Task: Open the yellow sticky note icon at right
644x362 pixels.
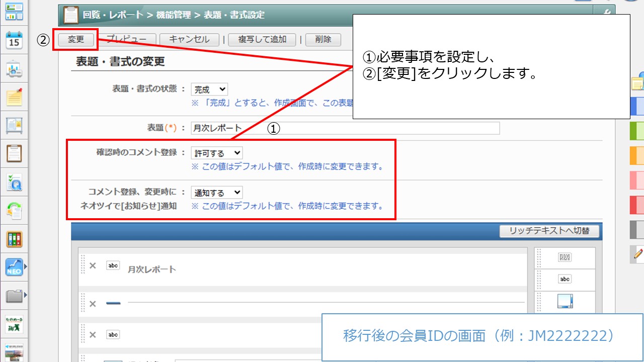Action: (638, 82)
